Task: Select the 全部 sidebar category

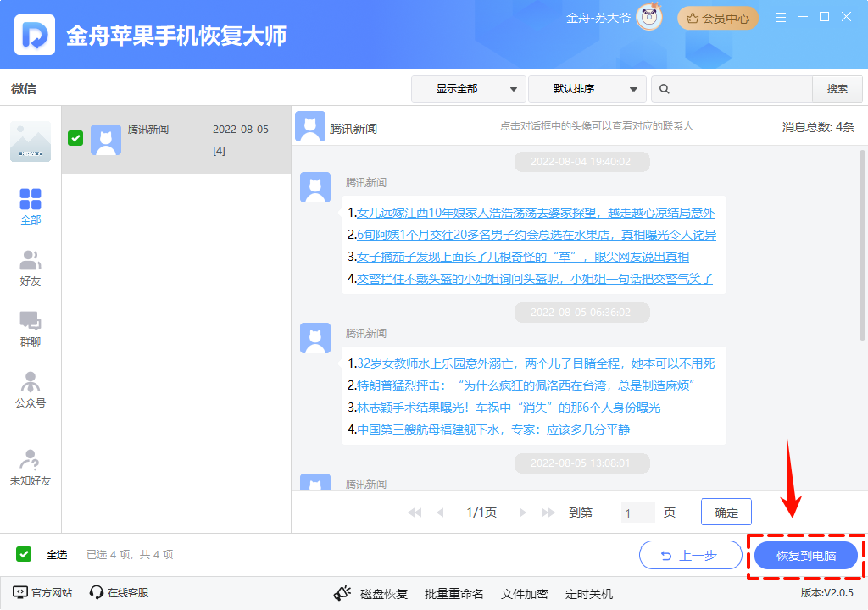Action: pyautogui.click(x=31, y=207)
